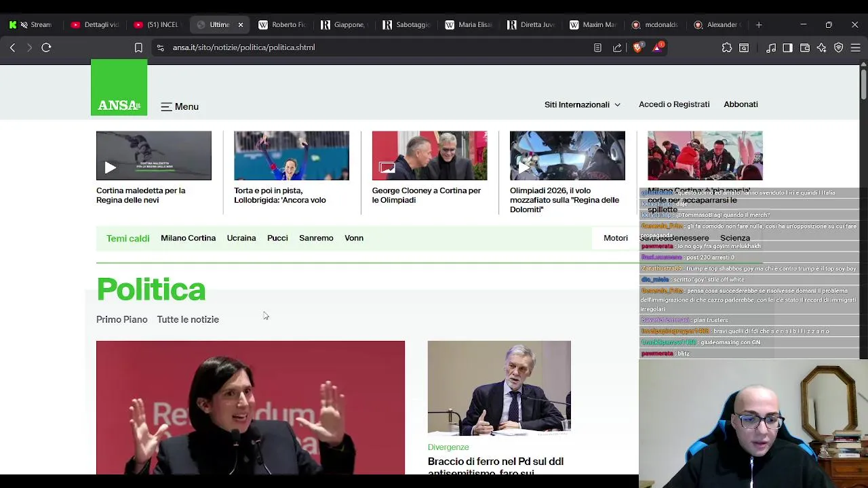Image resolution: width=868 pixels, height=488 pixels.
Task: Bookmark this page with the bookmark icon
Action: pos(138,47)
